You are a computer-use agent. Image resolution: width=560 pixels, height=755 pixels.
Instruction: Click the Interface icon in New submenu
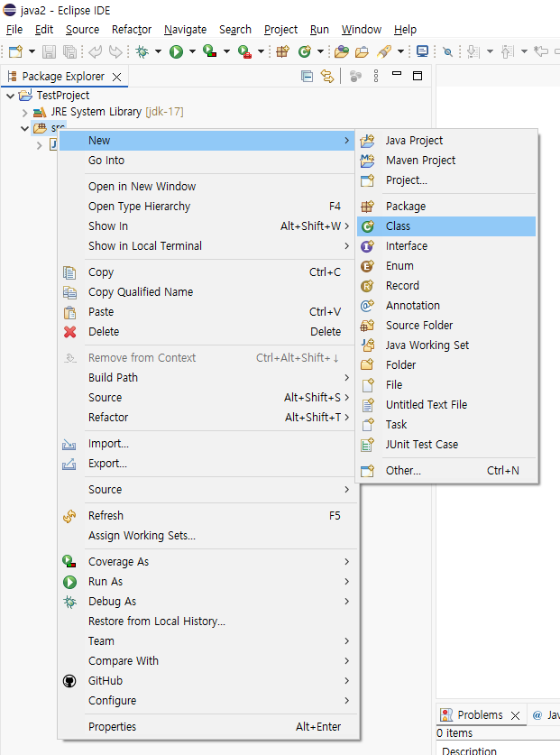(x=367, y=246)
